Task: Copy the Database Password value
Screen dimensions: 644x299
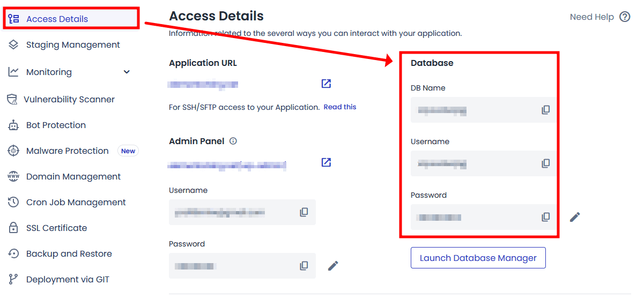Action: pyautogui.click(x=545, y=217)
